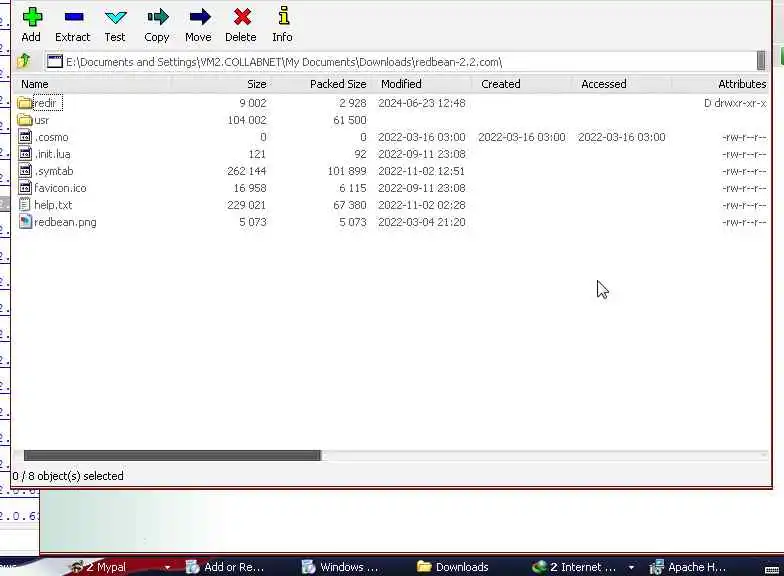Click the archive icon in address bar
The image size is (784, 576).
tap(54, 62)
